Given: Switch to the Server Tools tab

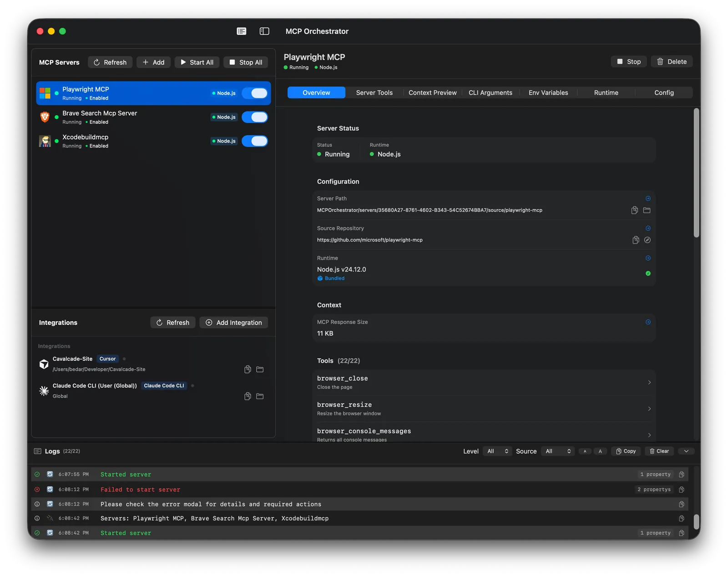Looking at the screenshot, I should [374, 92].
